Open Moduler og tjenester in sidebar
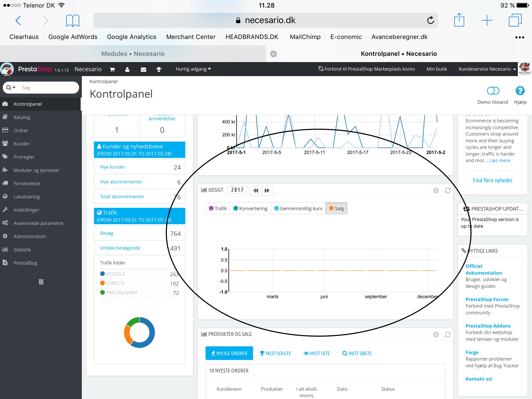 tap(41, 170)
